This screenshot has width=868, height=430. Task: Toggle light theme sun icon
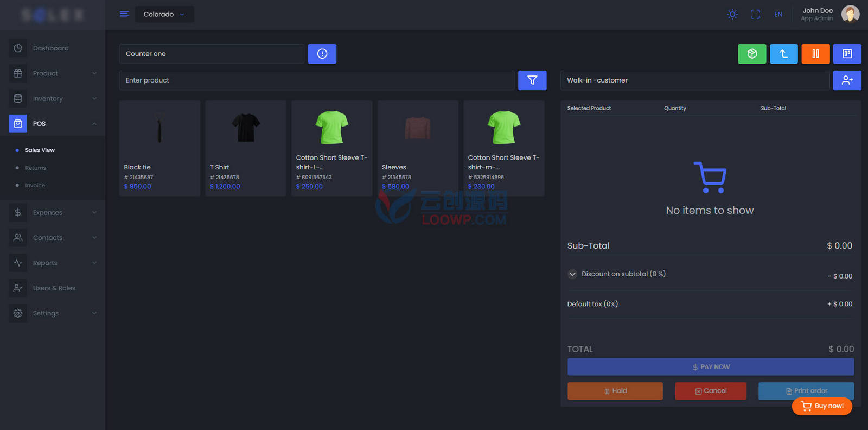[732, 14]
